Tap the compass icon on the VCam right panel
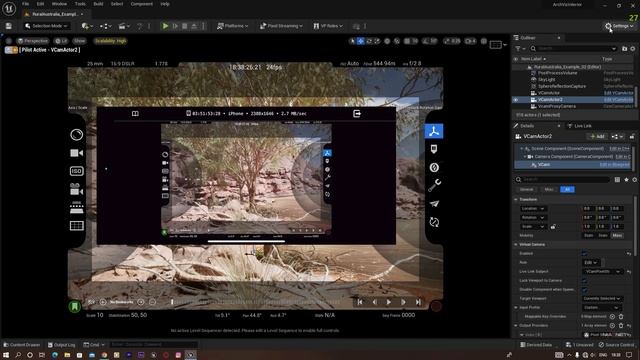 pyautogui.click(x=434, y=167)
